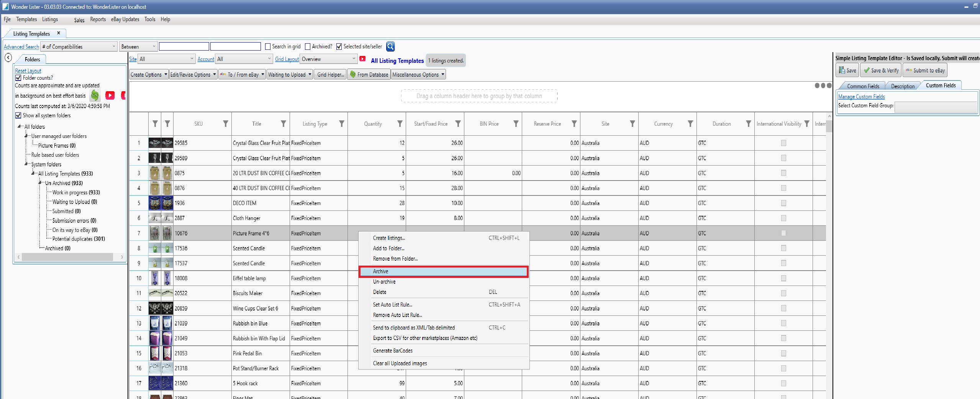The height and width of the screenshot is (399, 980).
Task: Collapse the Folders panel with the arrow circle
Action: coord(8,58)
